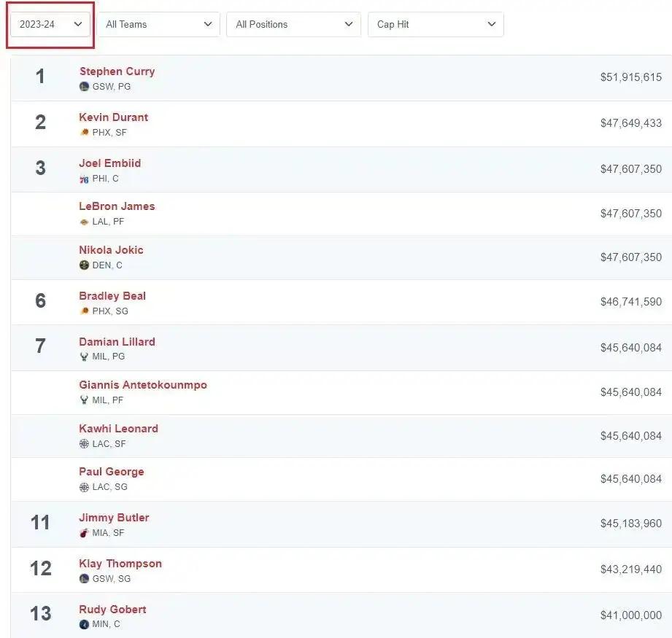672x638 pixels.
Task: Click the Heat logo under Jimmy Butler
Action: point(84,533)
